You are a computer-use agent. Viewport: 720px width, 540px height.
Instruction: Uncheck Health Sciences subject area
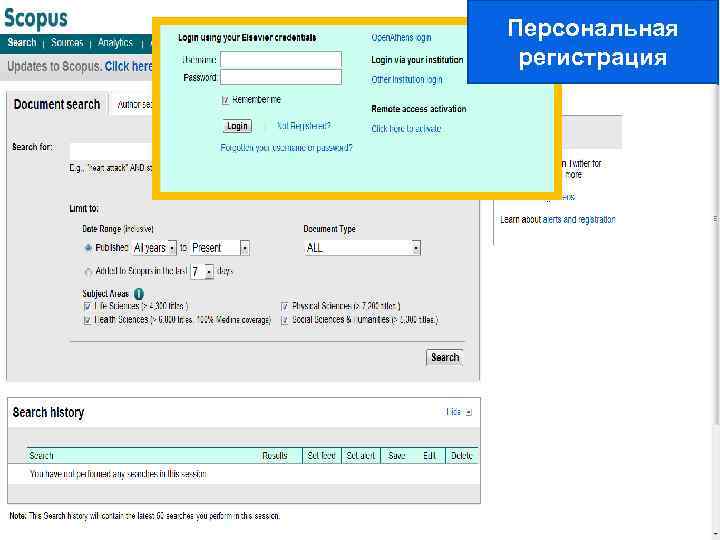click(87, 320)
